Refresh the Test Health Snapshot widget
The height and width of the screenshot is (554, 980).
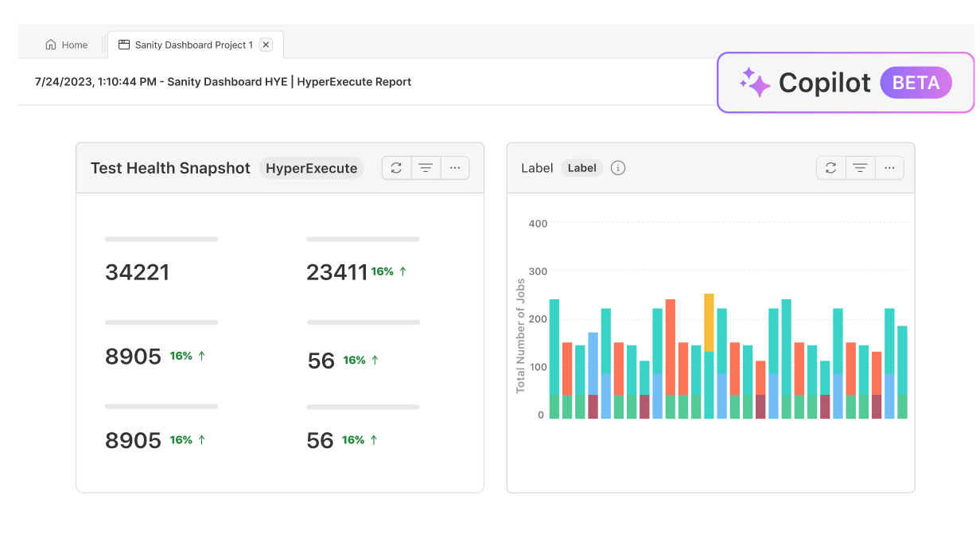point(396,168)
